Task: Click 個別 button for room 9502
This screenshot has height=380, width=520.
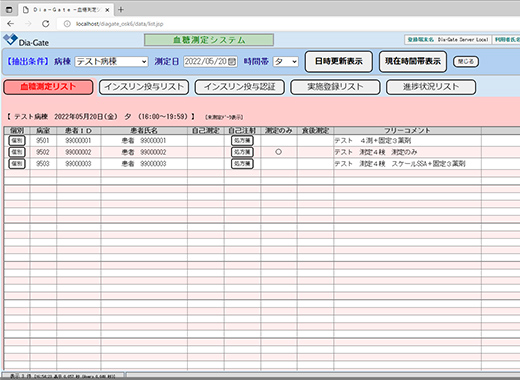Action: (17, 152)
